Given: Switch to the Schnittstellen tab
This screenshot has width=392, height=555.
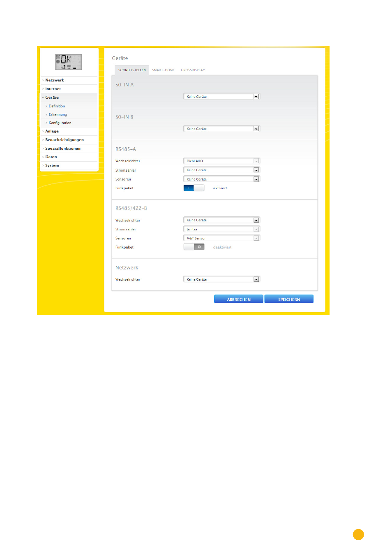Looking at the screenshot, I should tap(132, 70).
